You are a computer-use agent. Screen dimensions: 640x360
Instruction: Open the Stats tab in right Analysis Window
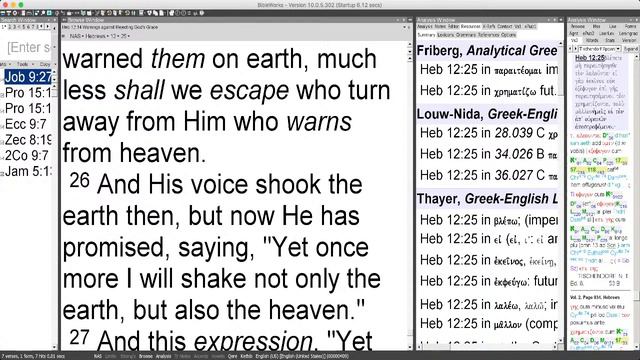coord(610,40)
